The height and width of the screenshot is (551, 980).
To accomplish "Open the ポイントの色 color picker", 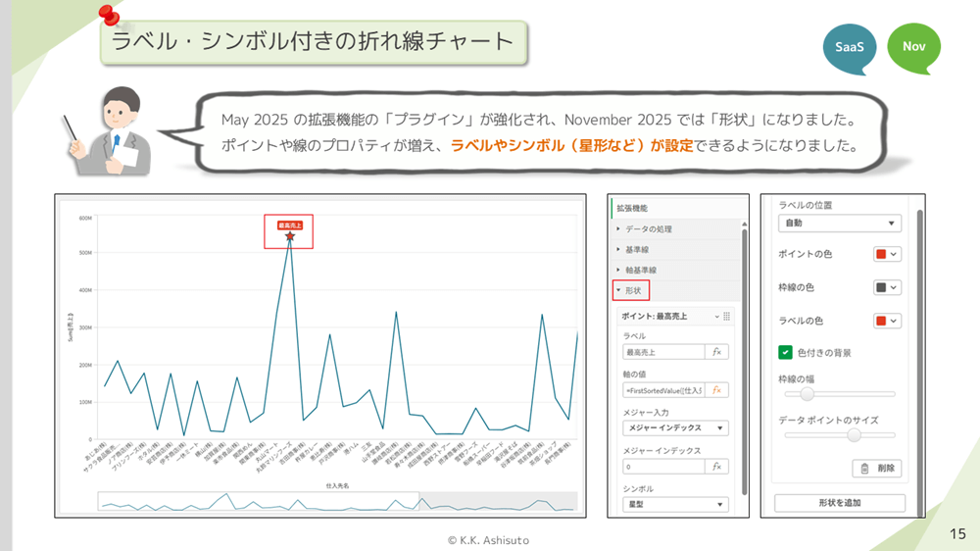I will click(887, 254).
